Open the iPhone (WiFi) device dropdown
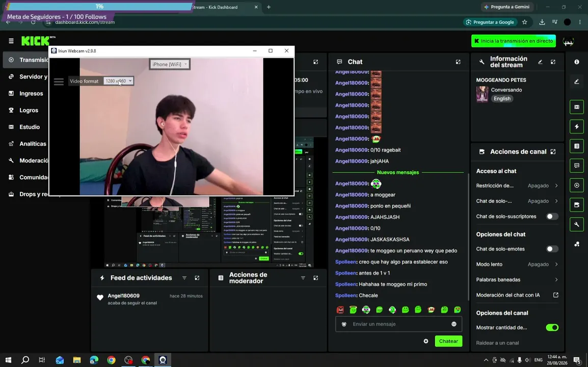The image size is (588, 367). pyautogui.click(x=170, y=64)
